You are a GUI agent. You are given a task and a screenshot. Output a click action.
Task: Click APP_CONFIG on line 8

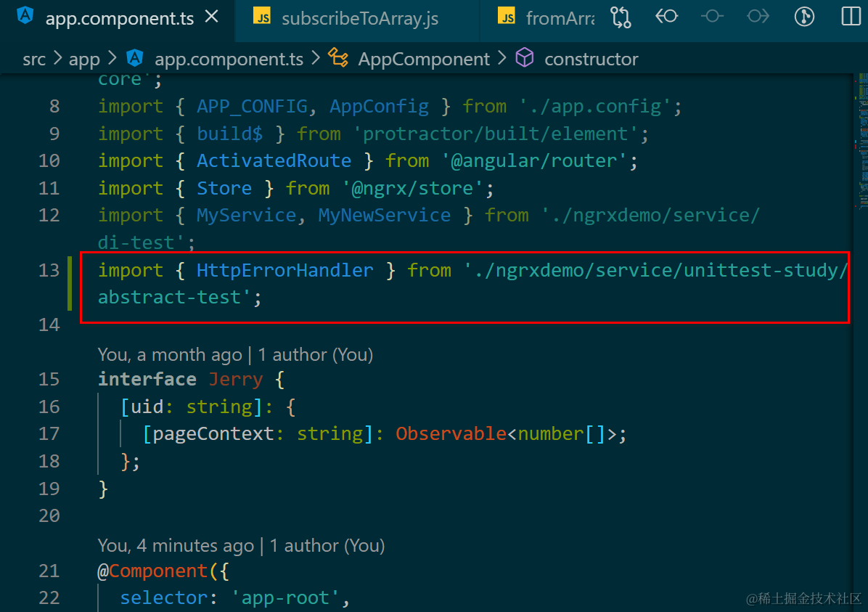[252, 106]
